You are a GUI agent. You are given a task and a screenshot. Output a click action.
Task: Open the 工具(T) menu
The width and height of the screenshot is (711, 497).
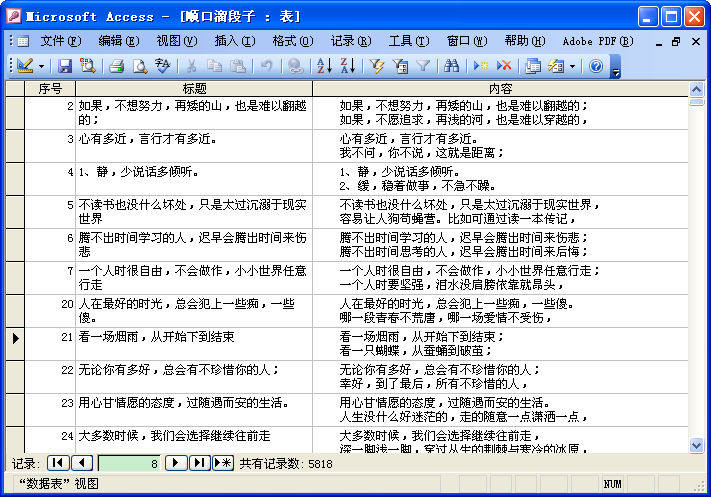(409, 41)
